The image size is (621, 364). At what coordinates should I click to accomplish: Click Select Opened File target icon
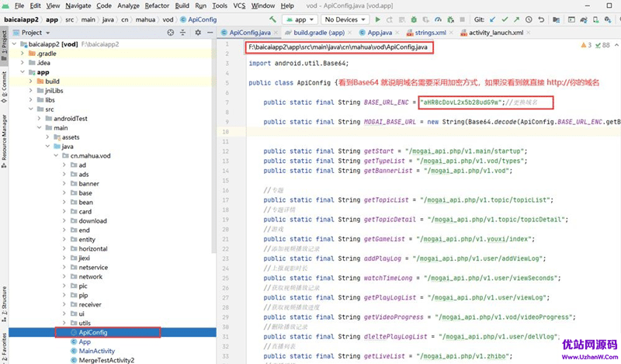pyautogui.click(x=170, y=33)
